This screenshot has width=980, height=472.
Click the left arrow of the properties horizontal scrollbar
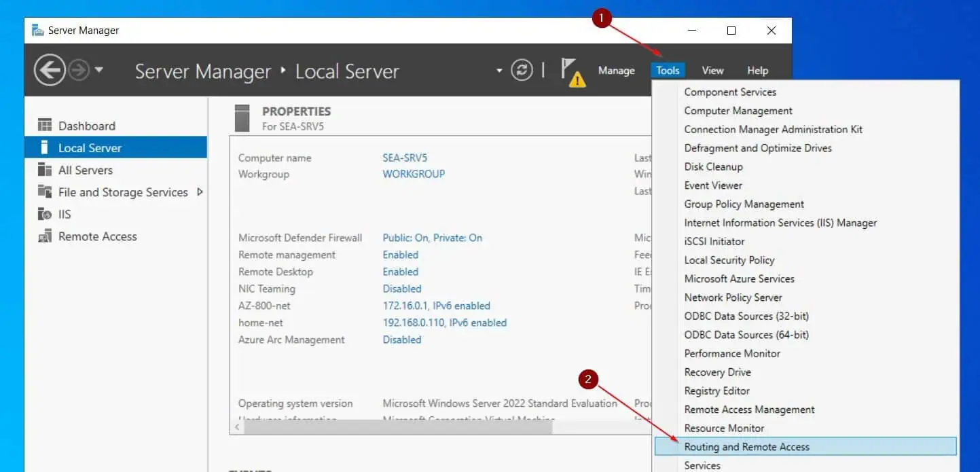tap(238, 427)
